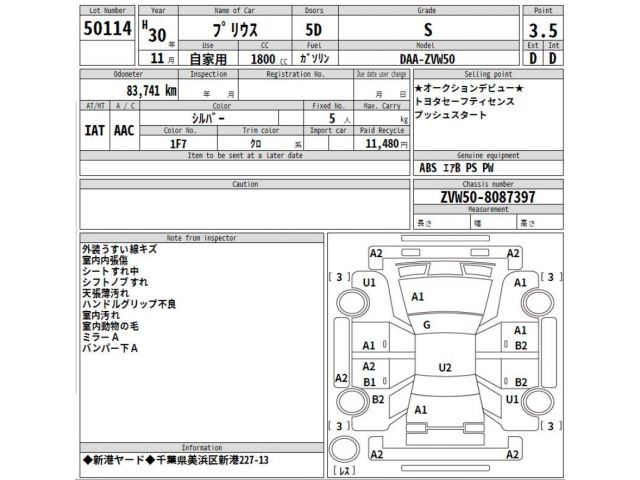Screen dimensions: 640x480
Task: Click inspector note バンパー下A
Action: coord(110,348)
